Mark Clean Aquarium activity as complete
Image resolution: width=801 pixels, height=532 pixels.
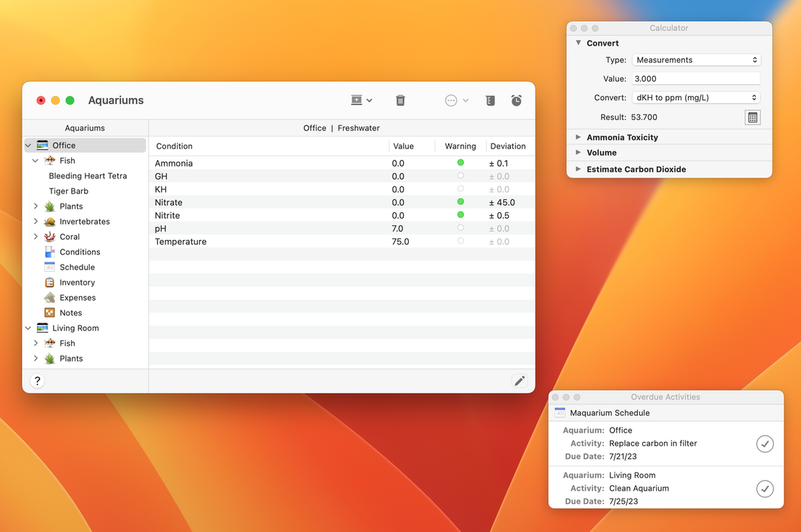pyautogui.click(x=765, y=489)
